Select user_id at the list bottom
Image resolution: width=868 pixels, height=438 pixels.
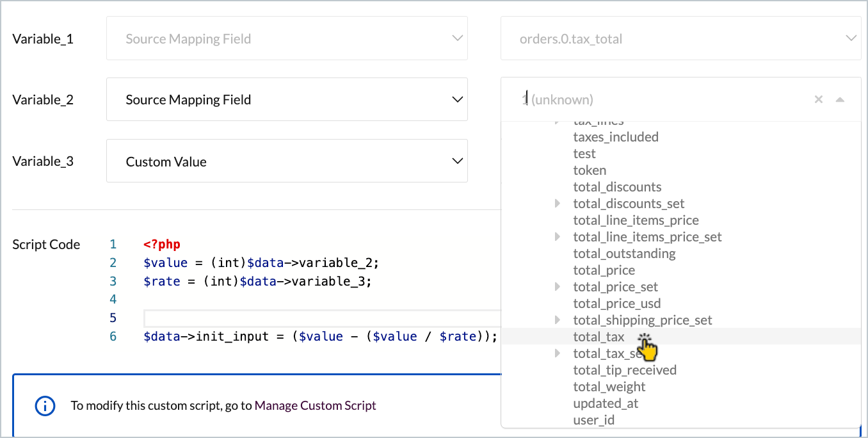coord(593,420)
